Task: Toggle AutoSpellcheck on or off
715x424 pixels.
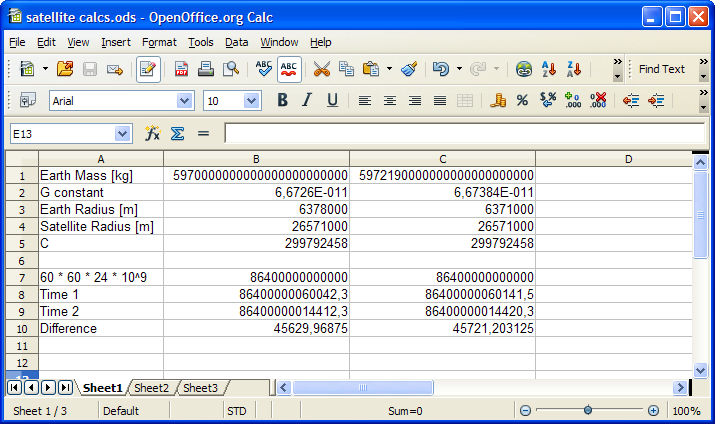Action: pos(289,69)
